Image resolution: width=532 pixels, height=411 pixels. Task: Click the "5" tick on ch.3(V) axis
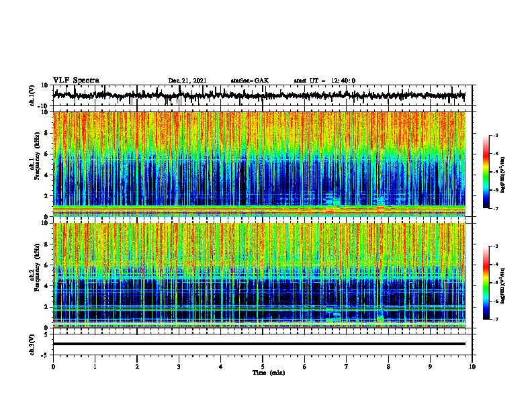(46, 334)
